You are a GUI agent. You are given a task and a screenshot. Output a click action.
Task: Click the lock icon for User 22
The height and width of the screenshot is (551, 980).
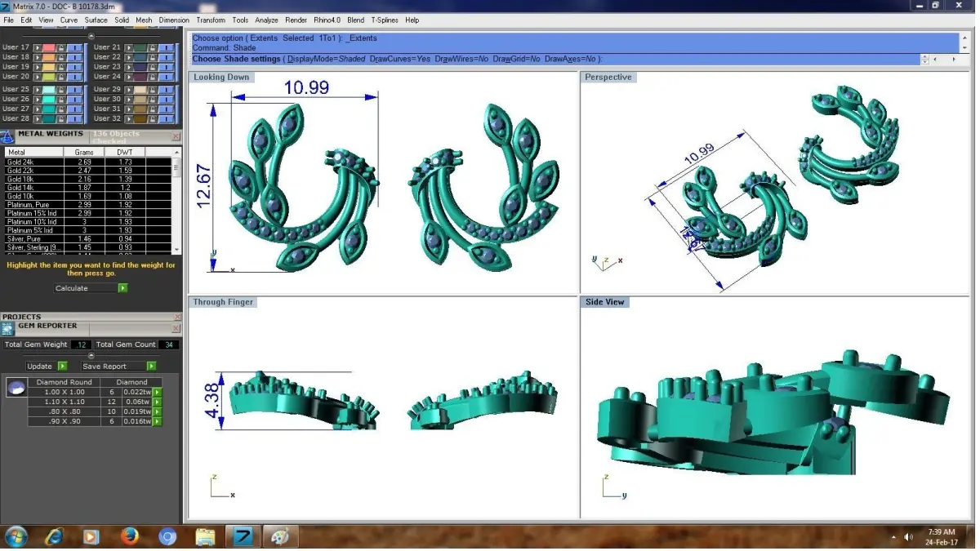point(153,57)
